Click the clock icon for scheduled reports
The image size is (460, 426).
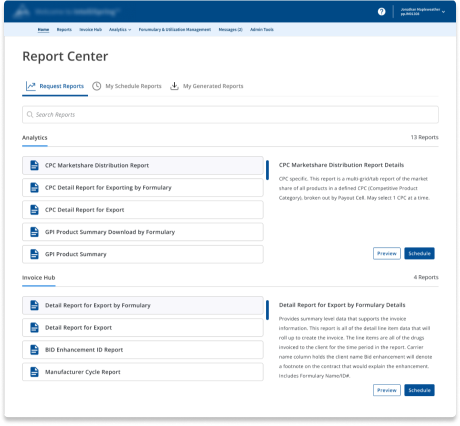(96, 86)
